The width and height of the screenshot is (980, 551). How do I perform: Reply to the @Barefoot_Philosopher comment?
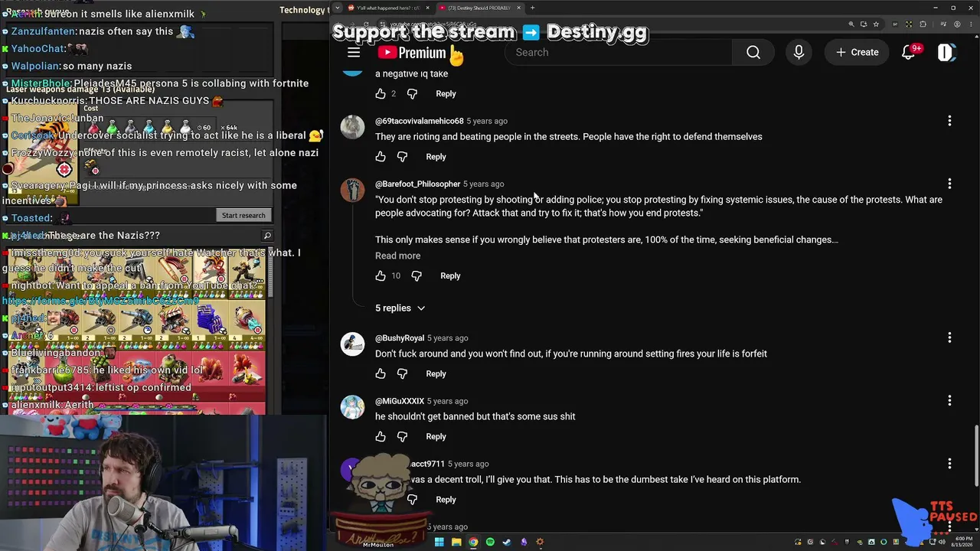(450, 275)
